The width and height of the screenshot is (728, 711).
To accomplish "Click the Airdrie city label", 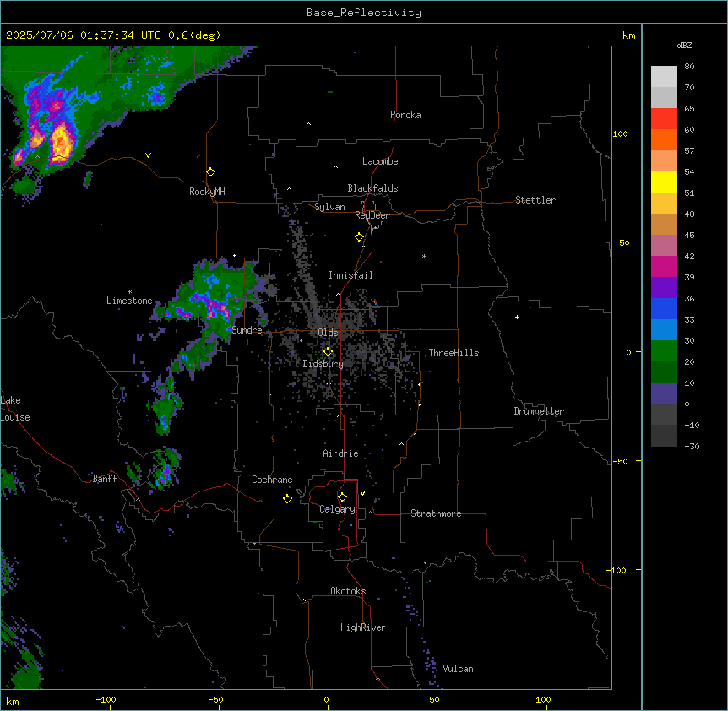I will [x=341, y=453].
